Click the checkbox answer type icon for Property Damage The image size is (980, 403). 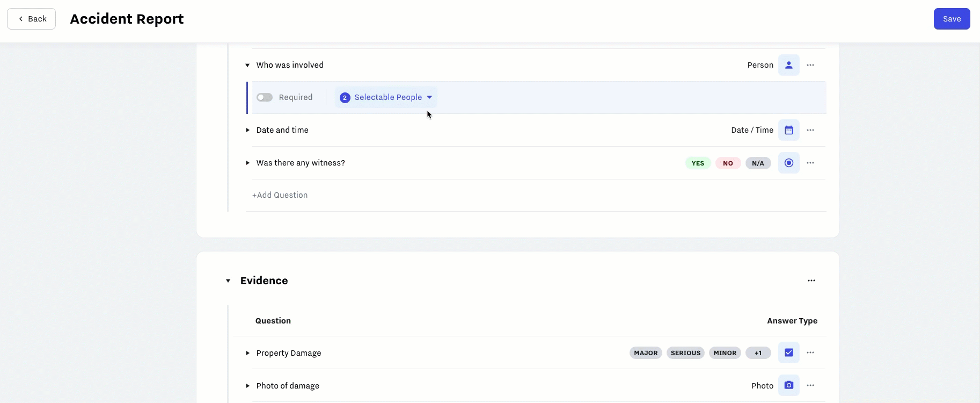[788, 352]
